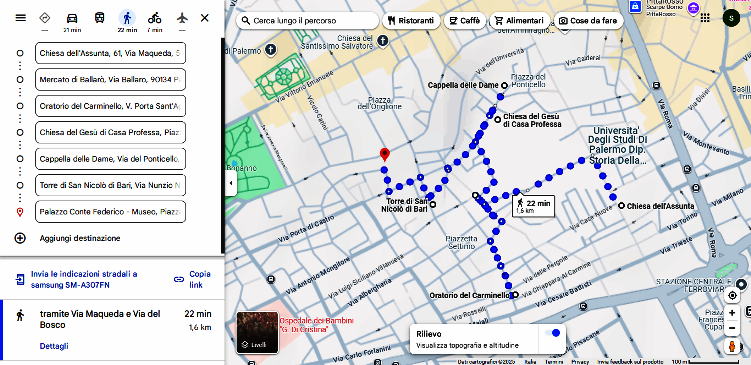Select public transit travel mode
This screenshot has height=365, width=751.
[99, 18]
